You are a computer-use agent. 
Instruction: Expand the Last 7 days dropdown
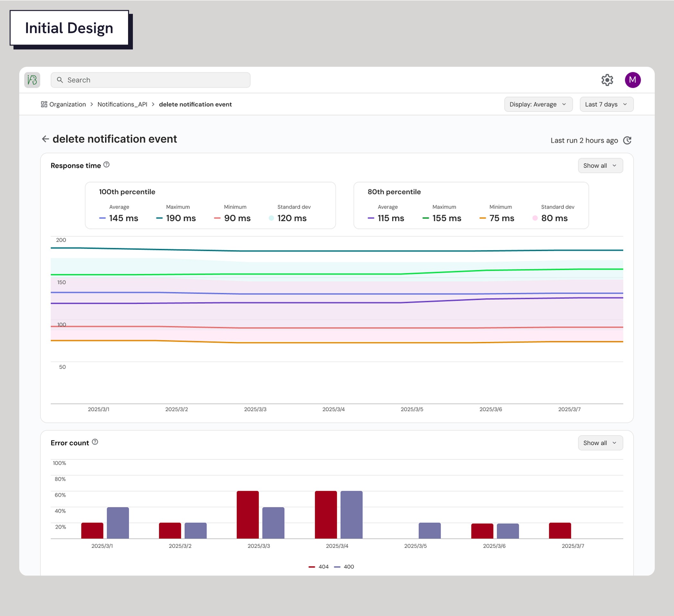606,104
